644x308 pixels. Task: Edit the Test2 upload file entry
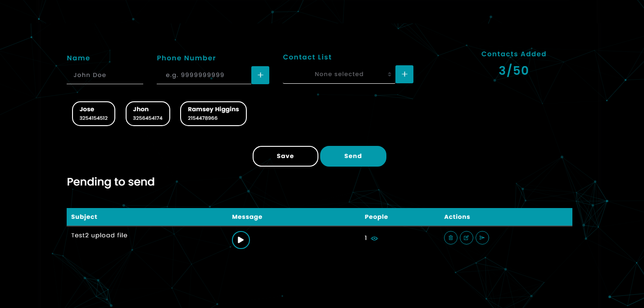[x=467, y=238]
